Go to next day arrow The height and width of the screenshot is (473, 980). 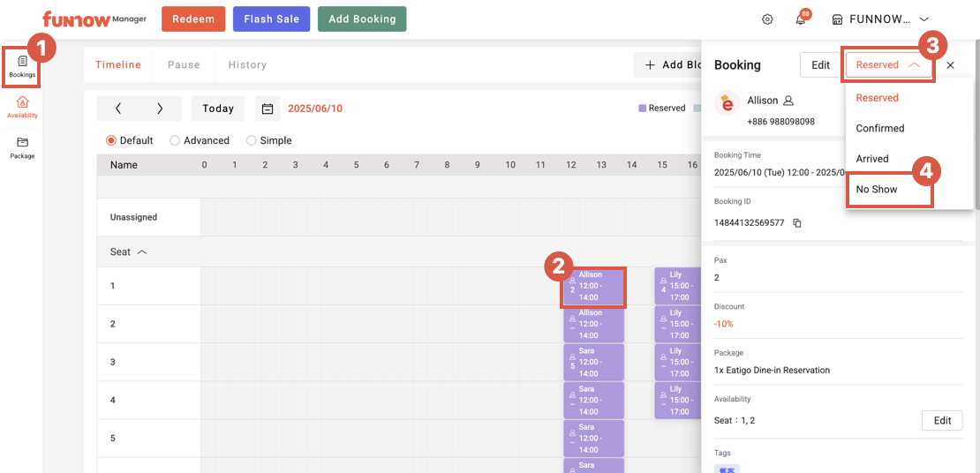tap(160, 109)
